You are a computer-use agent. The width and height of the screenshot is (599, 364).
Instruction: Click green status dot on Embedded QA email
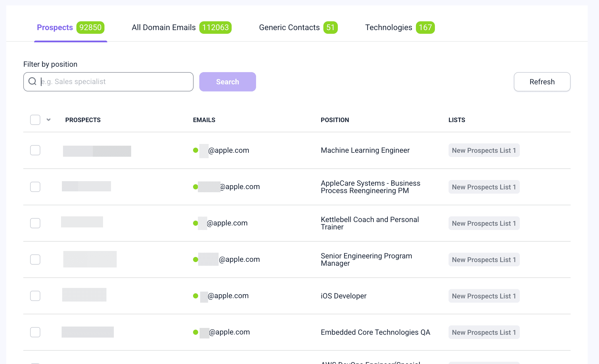tap(196, 332)
